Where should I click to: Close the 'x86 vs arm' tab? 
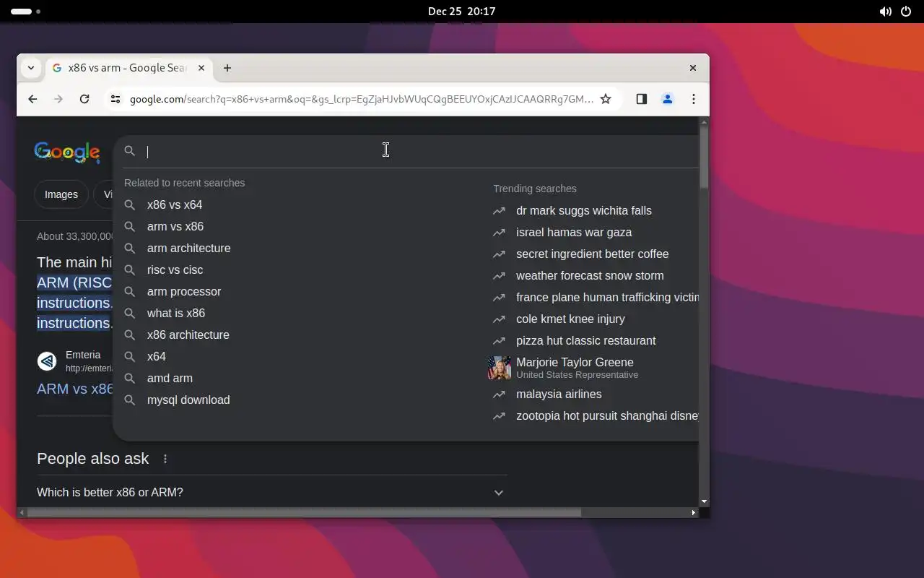pos(201,68)
